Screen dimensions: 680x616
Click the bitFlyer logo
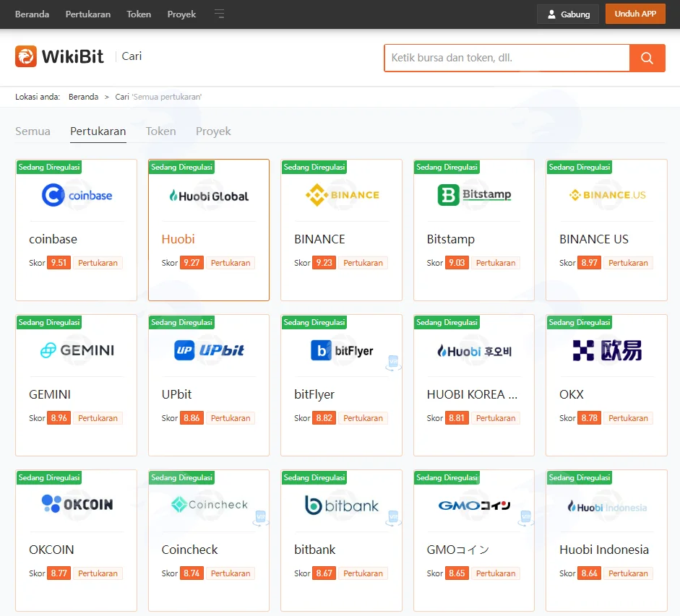(x=343, y=350)
